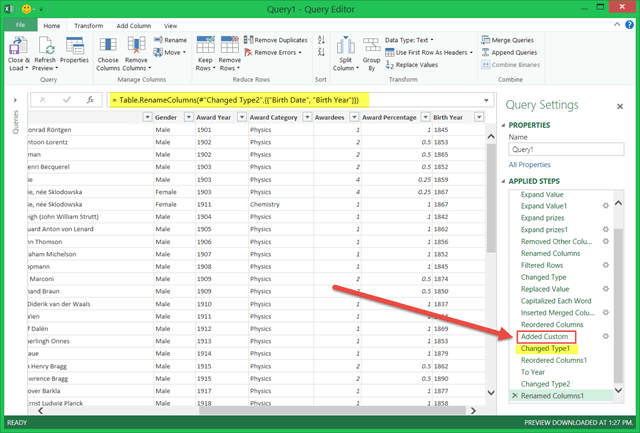This screenshot has width=640, height=433.
Task: Click the Merge Queries icon
Action: pyautogui.click(x=485, y=39)
